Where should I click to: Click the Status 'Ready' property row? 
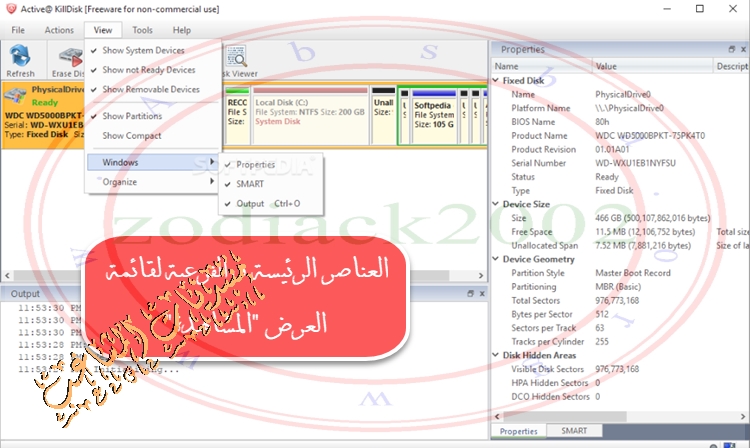(620, 177)
